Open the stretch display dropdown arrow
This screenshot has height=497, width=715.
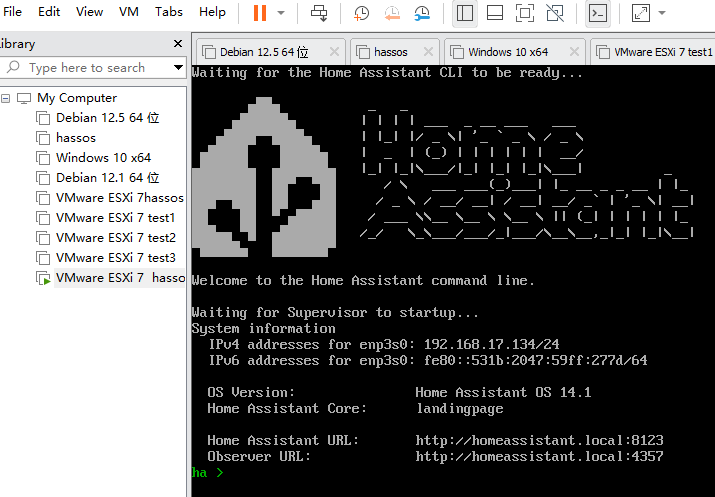pos(662,13)
